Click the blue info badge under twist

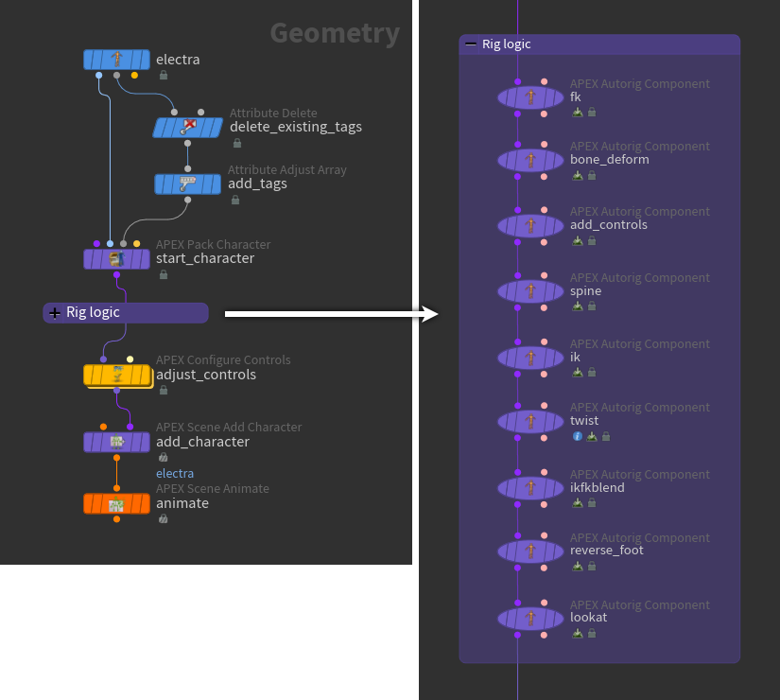[x=577, y=436]
